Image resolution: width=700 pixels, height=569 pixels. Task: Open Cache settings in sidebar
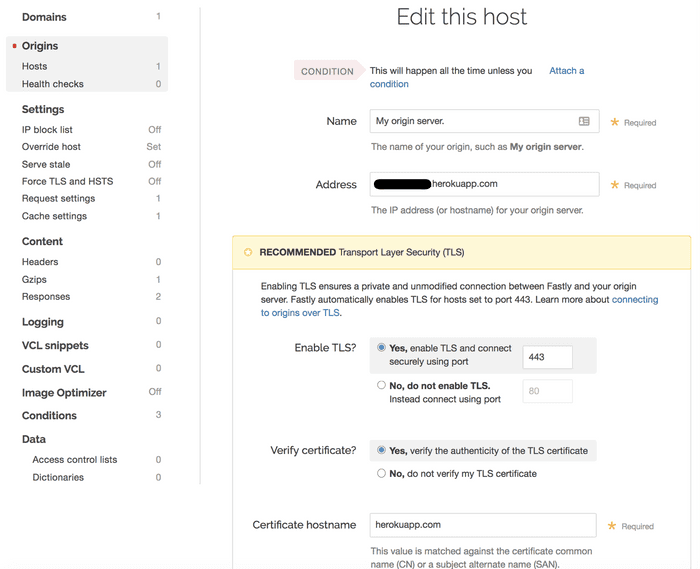pos(54,216)
